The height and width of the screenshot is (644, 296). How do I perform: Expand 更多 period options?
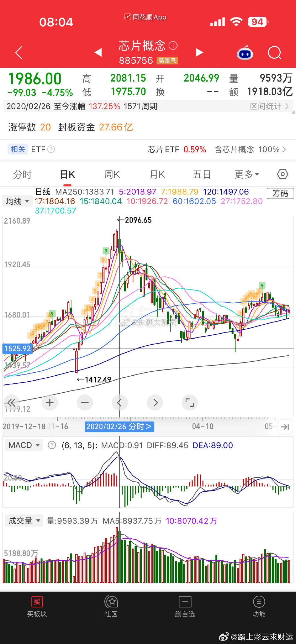tap(247, 174)
